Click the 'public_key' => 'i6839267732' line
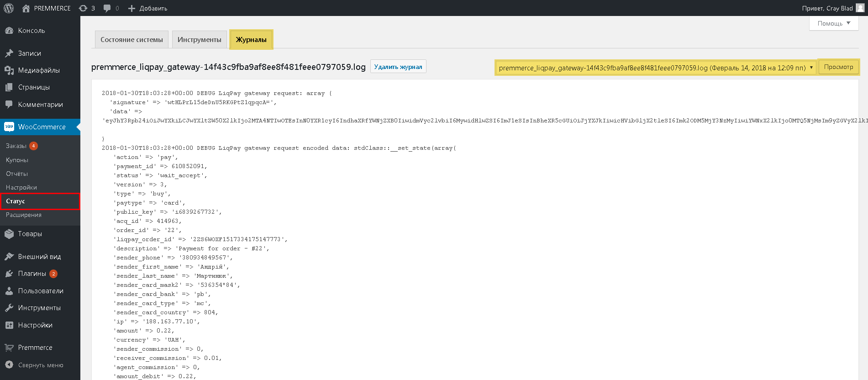Image resolution: width=868 pixels, height=380 pixels. coord(168,212)
